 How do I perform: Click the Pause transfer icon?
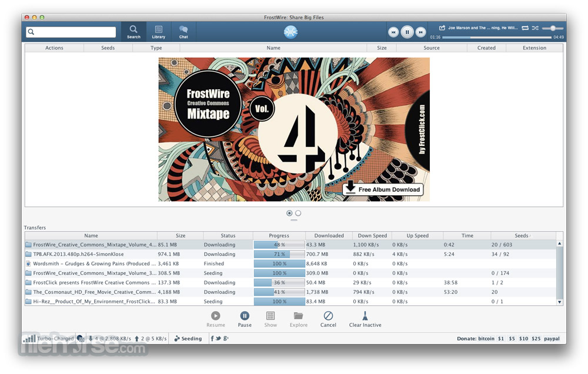(x=245, y=315)
